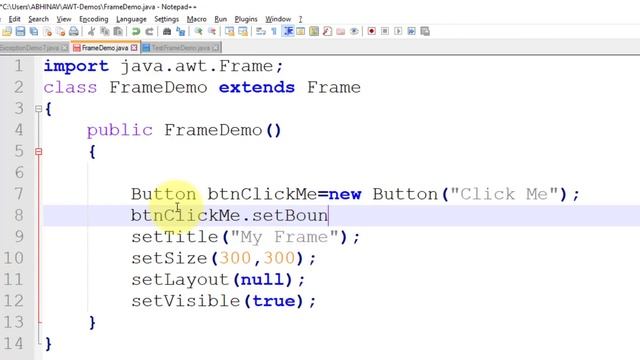
Task: Place cursor on the 'import' keyword
Action: (76, 66)
